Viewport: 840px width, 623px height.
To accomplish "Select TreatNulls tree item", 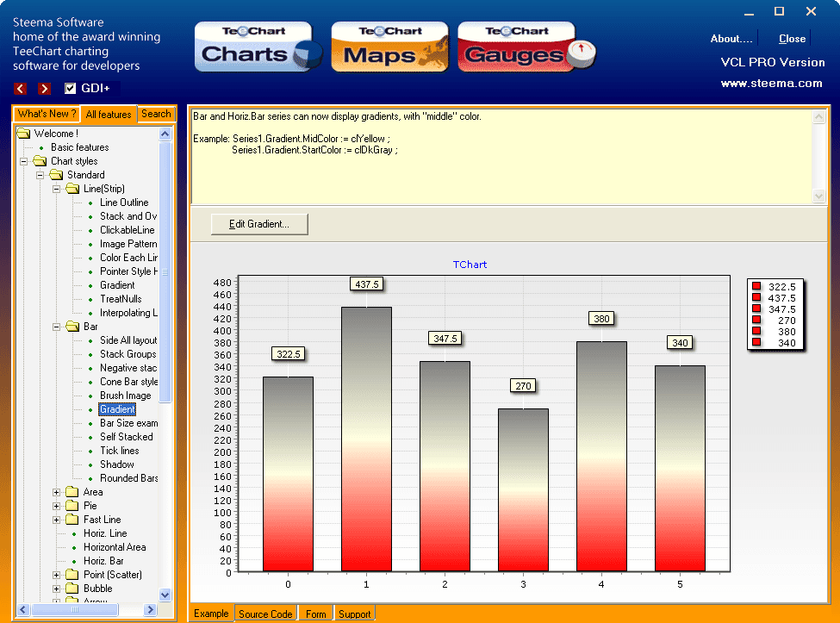I will point(121,299).
